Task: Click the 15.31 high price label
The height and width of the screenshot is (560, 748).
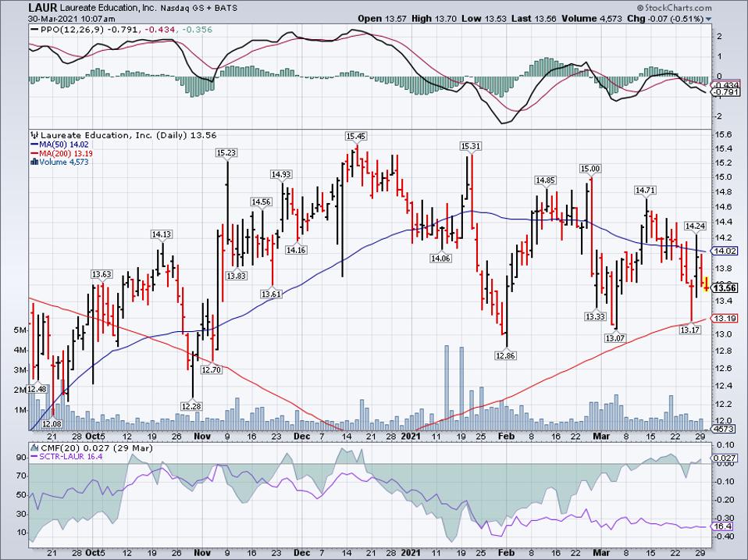Action: (470, 146)
